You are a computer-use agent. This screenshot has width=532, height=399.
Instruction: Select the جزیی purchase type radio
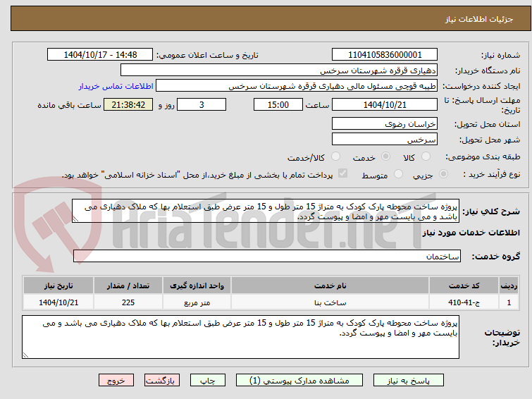[x=443, y=174]
